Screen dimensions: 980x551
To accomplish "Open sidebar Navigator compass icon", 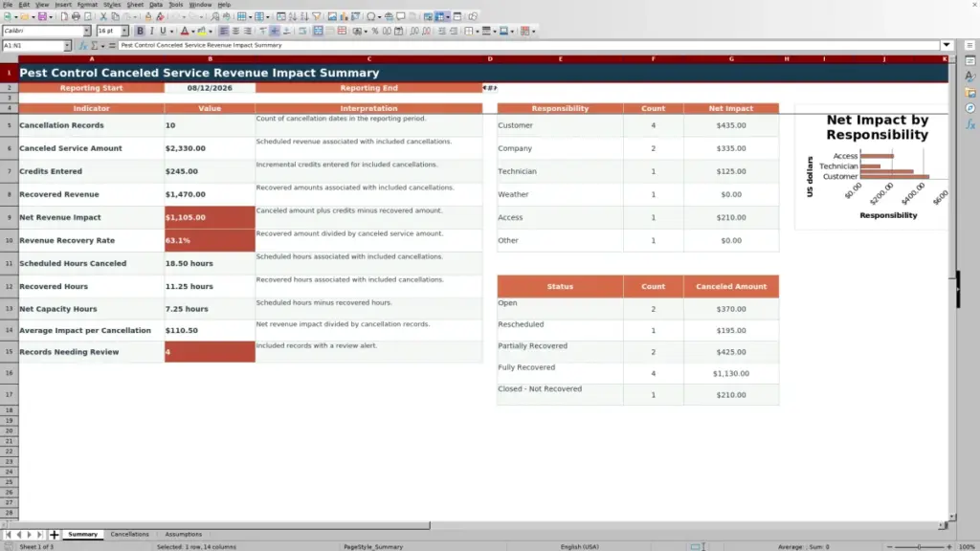I will coord(970,108).
